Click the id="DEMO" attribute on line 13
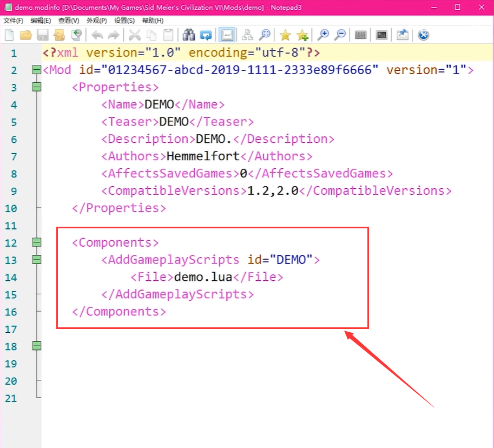 tap(280, 260)
